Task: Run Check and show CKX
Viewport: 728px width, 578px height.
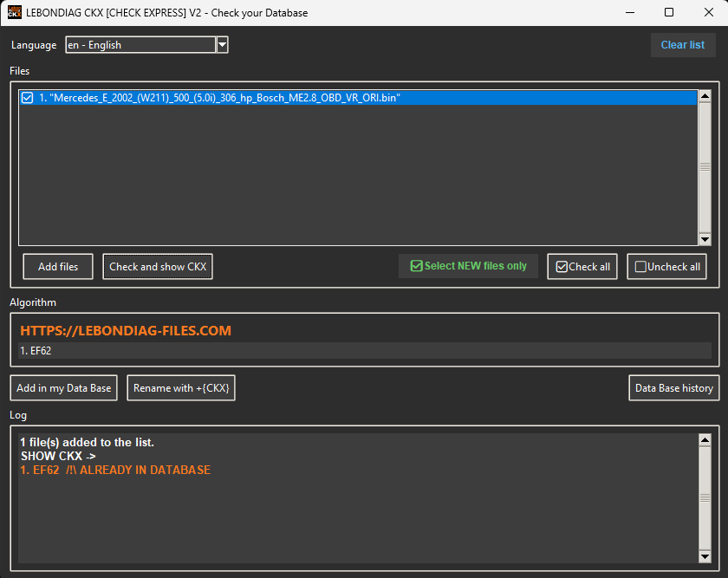Action: (158, 267)
